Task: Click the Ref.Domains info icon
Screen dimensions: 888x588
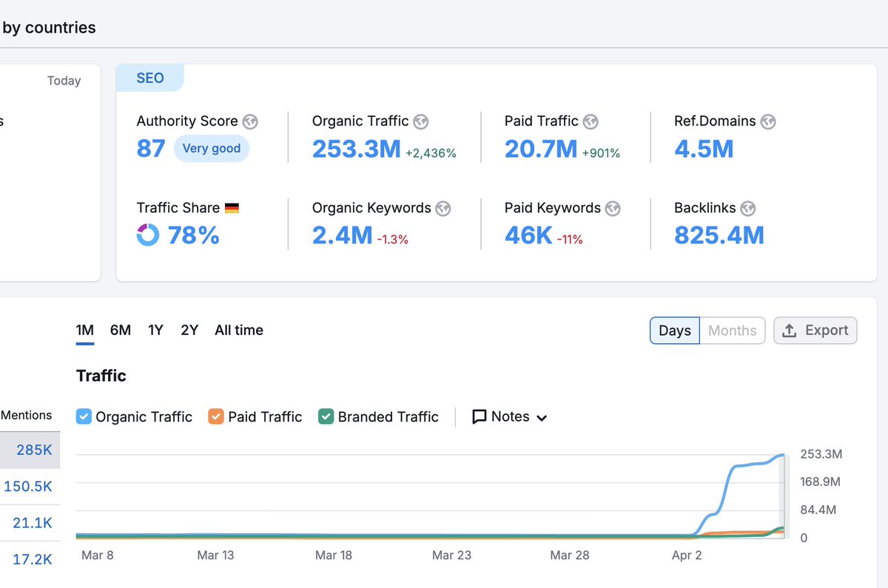Action: click(769, 121)
